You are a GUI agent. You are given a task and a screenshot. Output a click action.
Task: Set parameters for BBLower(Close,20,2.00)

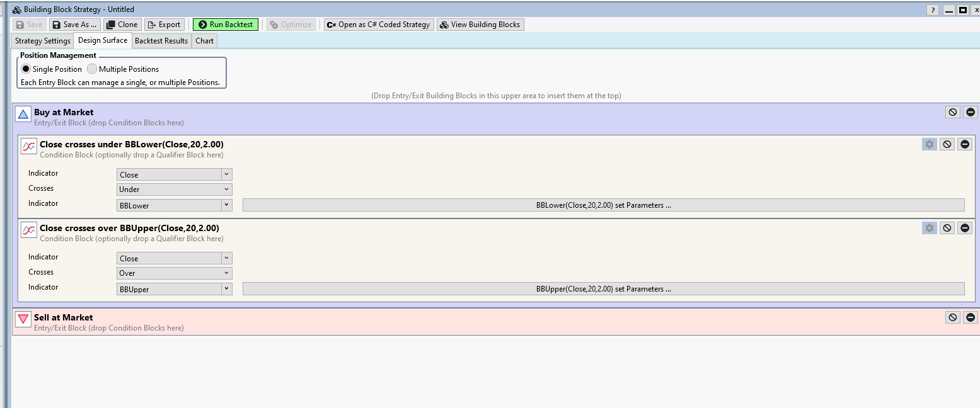tap(603, 205)
